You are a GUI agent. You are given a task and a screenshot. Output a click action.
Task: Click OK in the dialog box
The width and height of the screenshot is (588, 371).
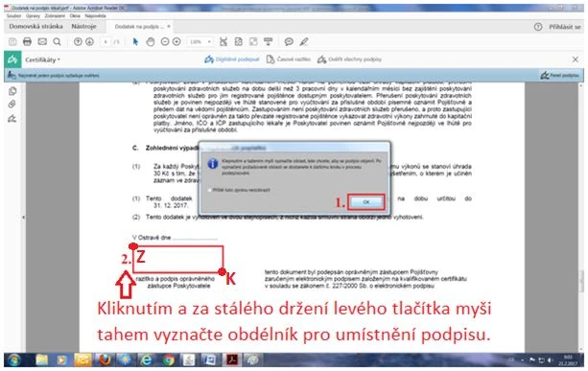366,202
